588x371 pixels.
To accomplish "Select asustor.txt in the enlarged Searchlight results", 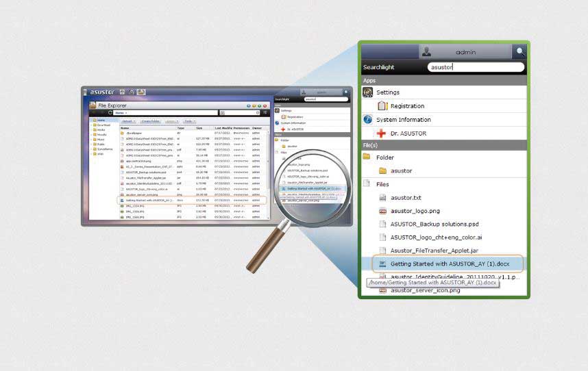I will point(444,198).
